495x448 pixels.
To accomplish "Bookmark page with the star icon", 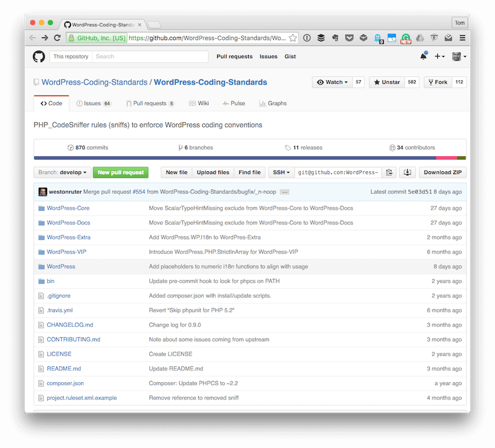I will point(293,38).
